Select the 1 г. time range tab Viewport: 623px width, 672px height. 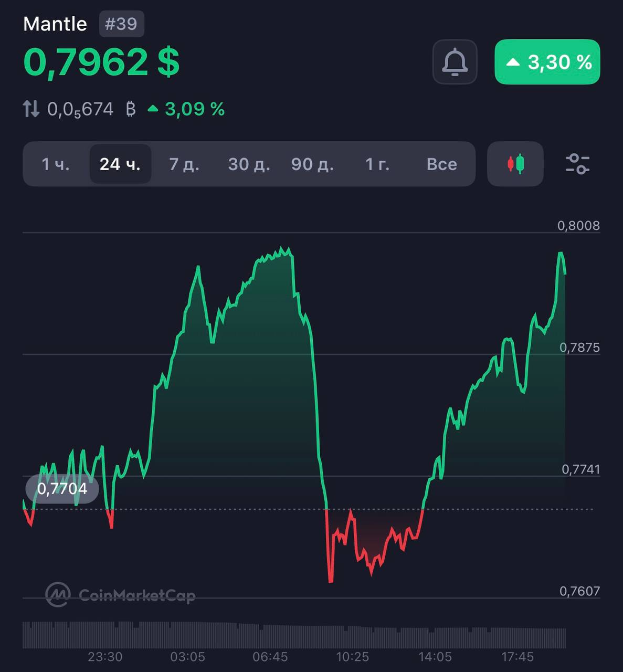(377, 164)
